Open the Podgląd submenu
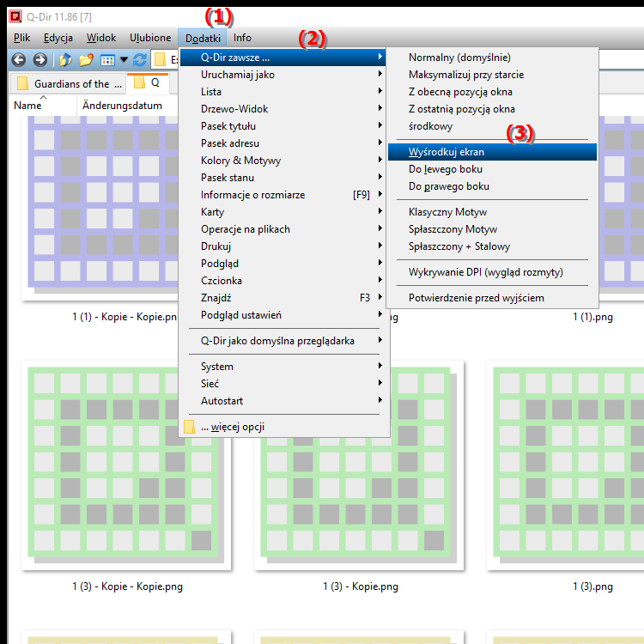 (x=283, y=264)
